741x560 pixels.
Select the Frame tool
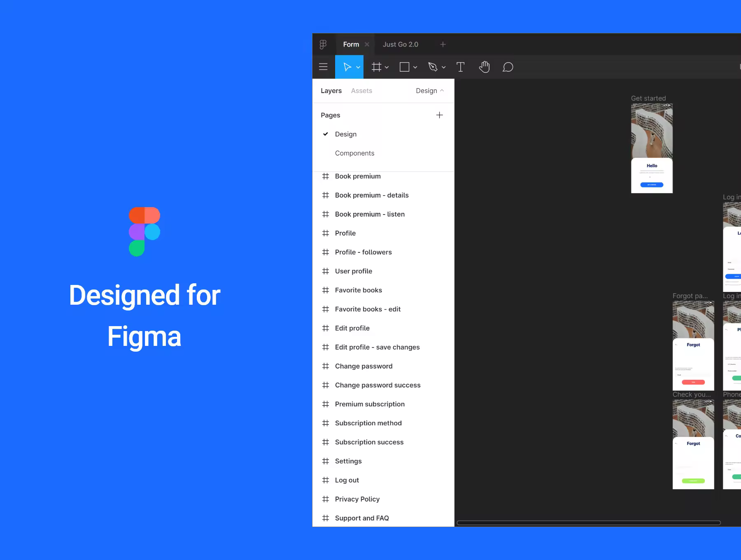[x=376, y=67]
